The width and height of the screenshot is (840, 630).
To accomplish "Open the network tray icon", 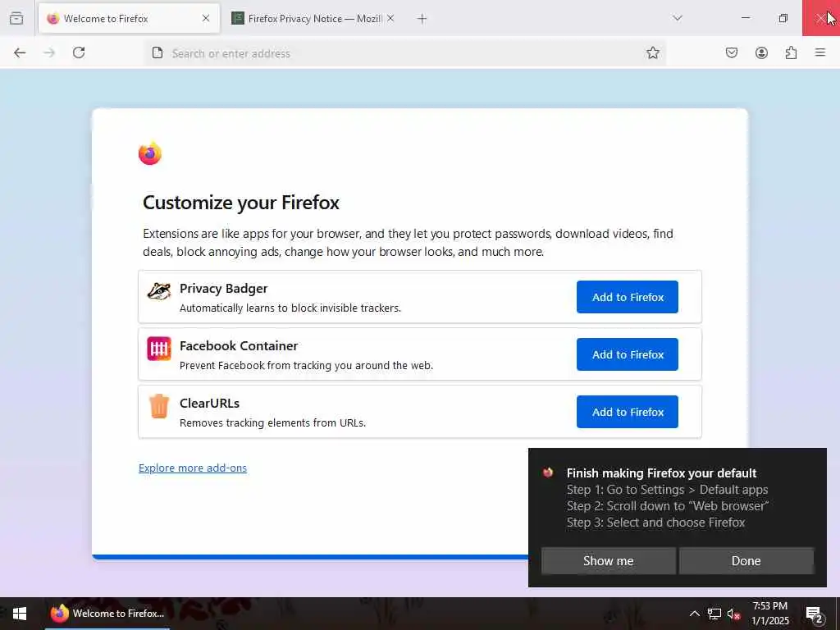I will 714,614.
